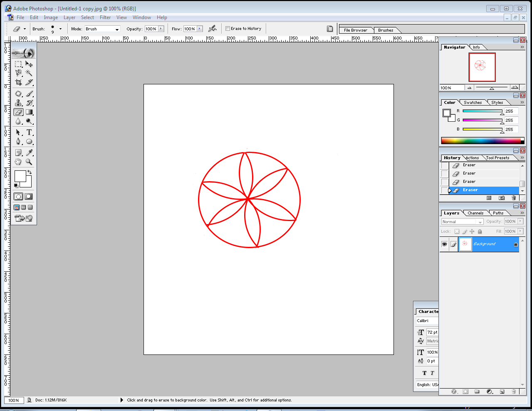Pick the Blur tool

(x=18, y=121)
